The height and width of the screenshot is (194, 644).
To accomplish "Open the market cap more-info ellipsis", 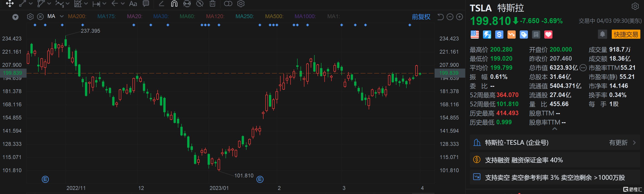I will [x=583, y=68].
